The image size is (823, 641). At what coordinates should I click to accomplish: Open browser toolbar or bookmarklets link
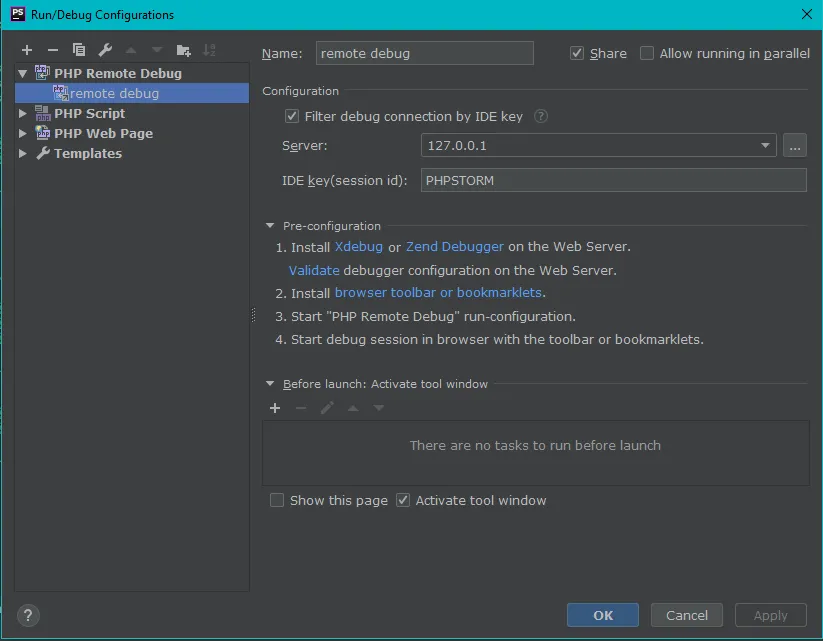click(x=438, y=292)
